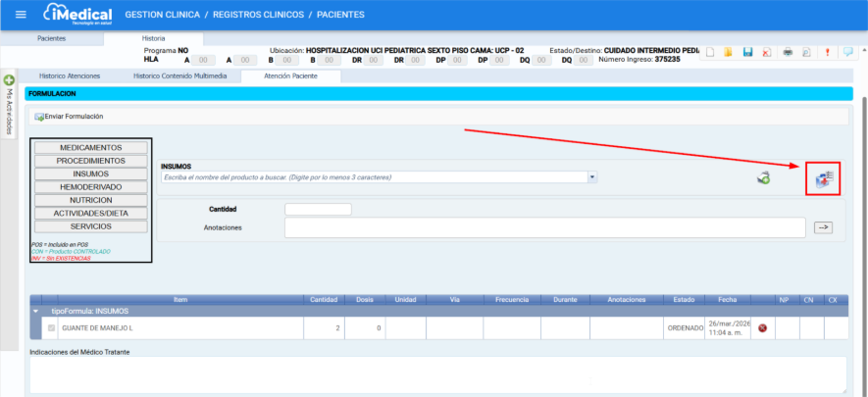Image resolution: width=868 pixels, height=397 pixels.
Task: Click the red exclamation alert icon
Action: click(828, 52)
